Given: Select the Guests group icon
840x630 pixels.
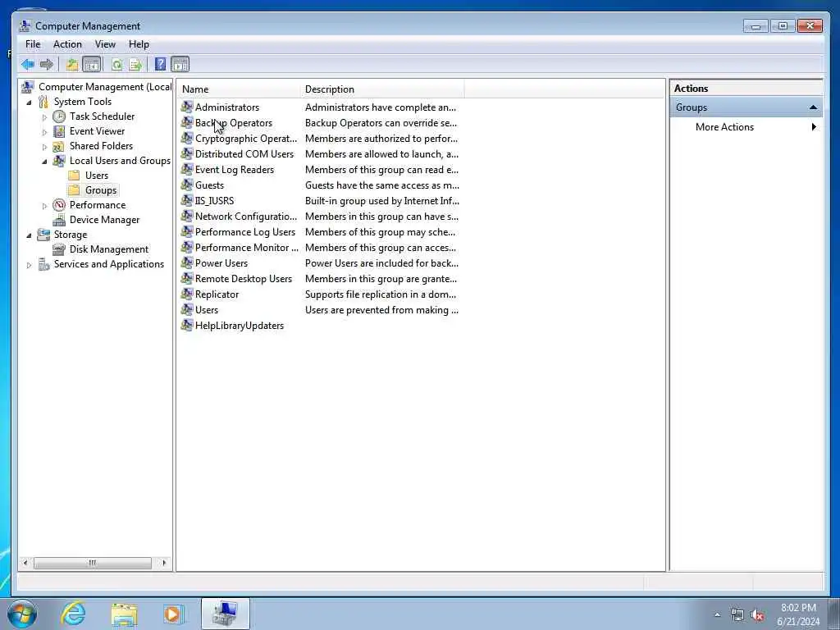Looking at the screenshot, I should pyautogui.click(x=187, y=185).
